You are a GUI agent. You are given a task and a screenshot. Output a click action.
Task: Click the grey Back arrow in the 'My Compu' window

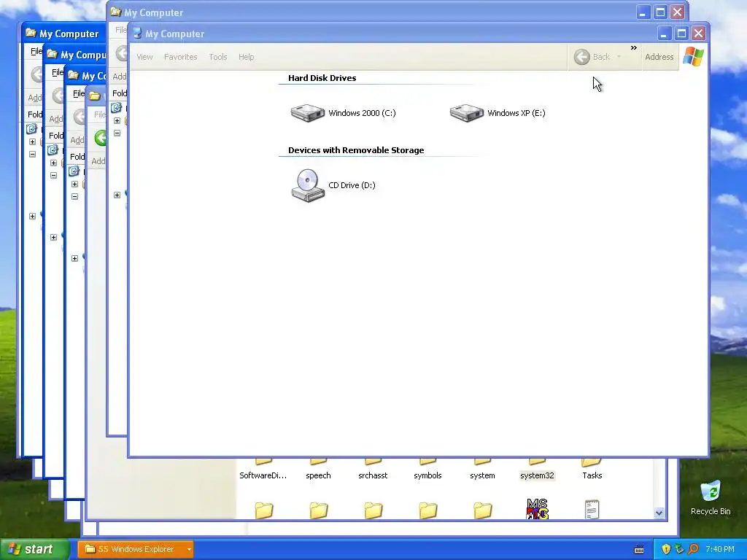(58, 96)
